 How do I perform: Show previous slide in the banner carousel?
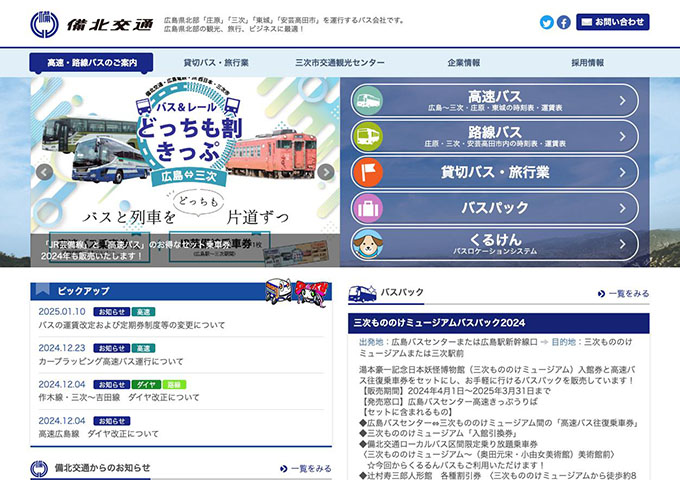44,172
